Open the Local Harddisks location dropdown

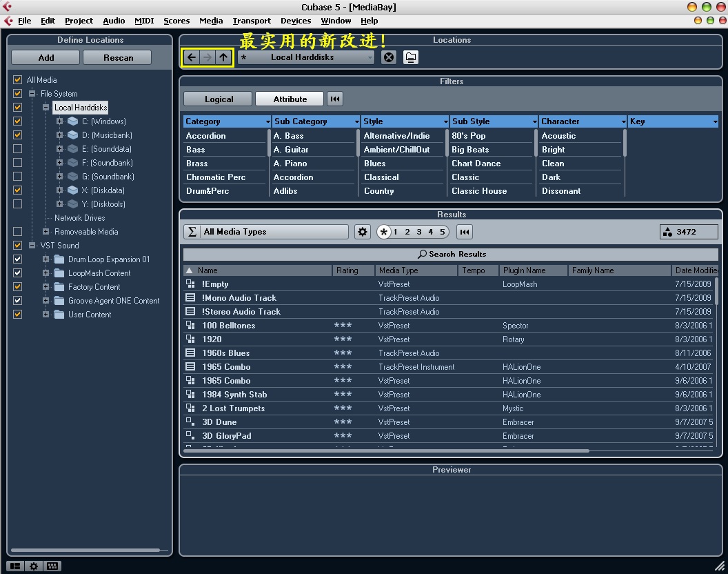pyautogui.click(x=306, y=57)
